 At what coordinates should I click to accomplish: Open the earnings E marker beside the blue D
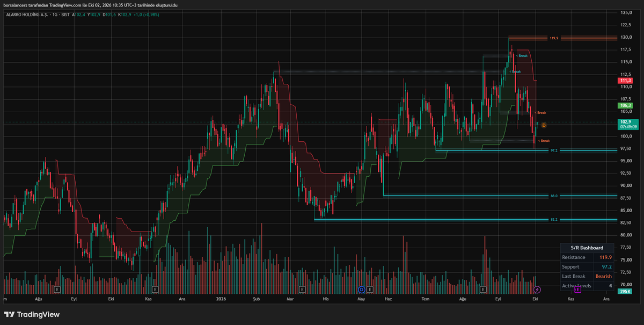[370, 290]
